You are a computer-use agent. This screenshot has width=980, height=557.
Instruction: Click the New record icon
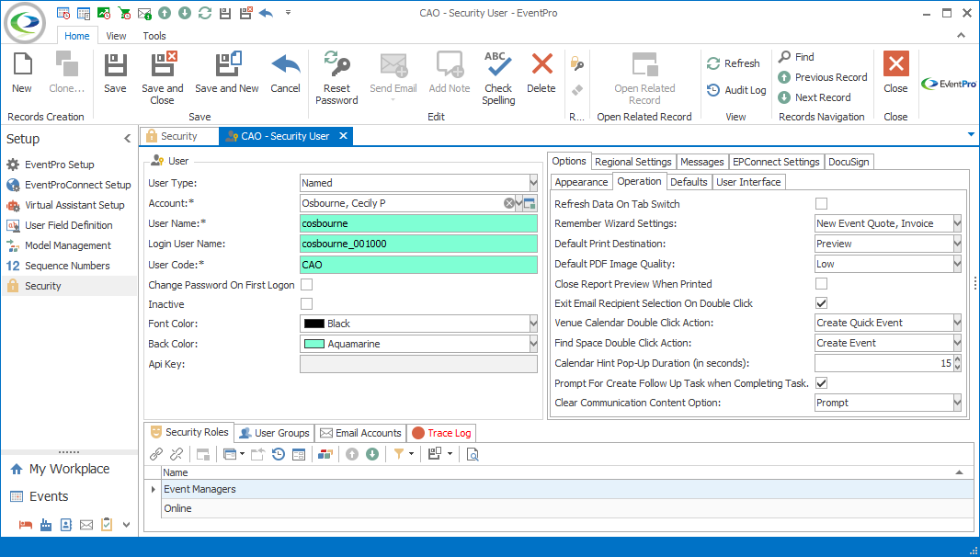[22, 65]
